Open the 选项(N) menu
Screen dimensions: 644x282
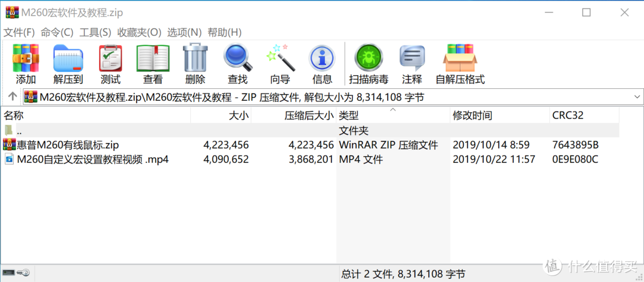pos(184,32)
